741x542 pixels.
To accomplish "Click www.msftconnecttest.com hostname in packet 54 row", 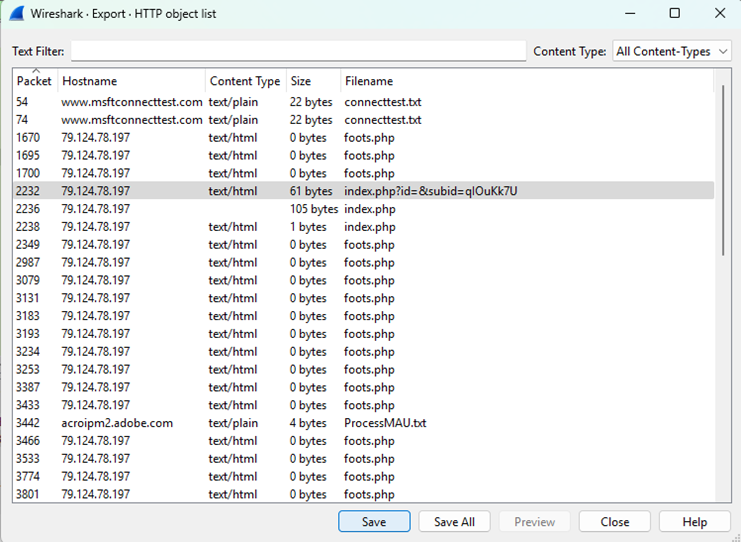I will 132,102.
